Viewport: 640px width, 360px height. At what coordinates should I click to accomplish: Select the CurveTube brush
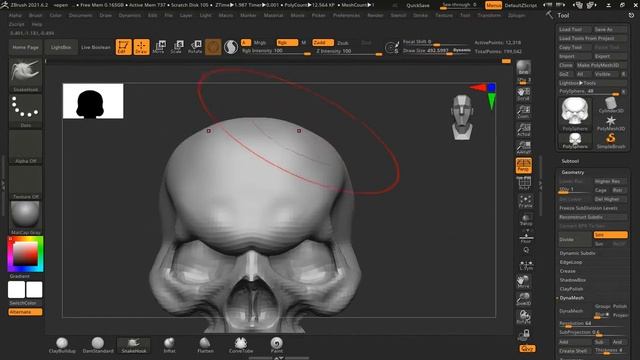241,345
